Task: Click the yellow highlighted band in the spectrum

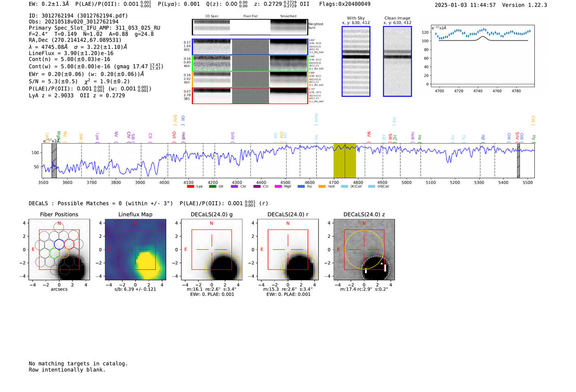Action: 345,161
